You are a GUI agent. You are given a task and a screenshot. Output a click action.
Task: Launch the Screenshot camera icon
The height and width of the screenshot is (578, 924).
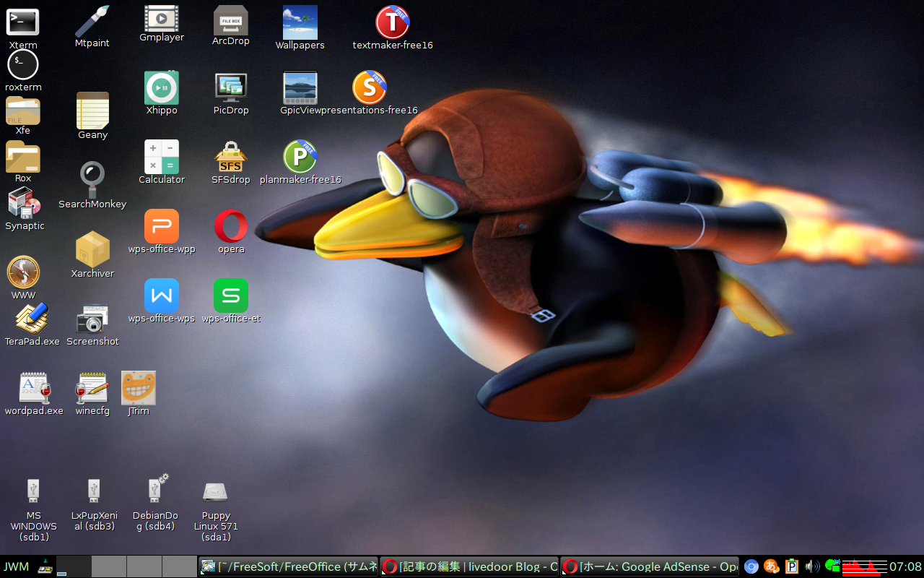[92, 319]
